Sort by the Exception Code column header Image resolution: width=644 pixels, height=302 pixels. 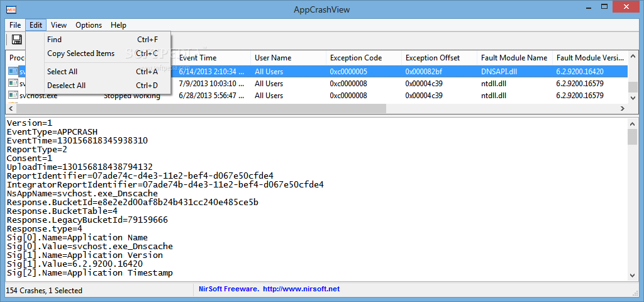(x=364, y=58)
